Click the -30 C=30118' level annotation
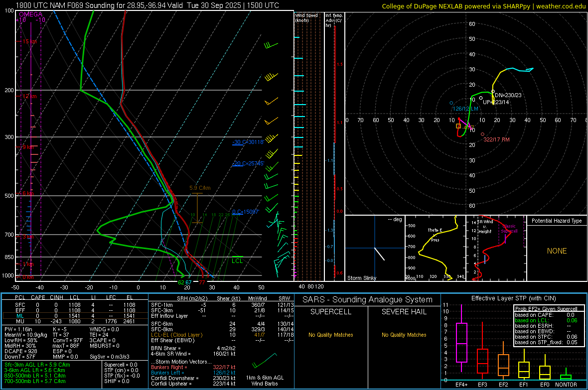Image resolution: width=588 pixels, height=390 pixels. click(248, 142)
